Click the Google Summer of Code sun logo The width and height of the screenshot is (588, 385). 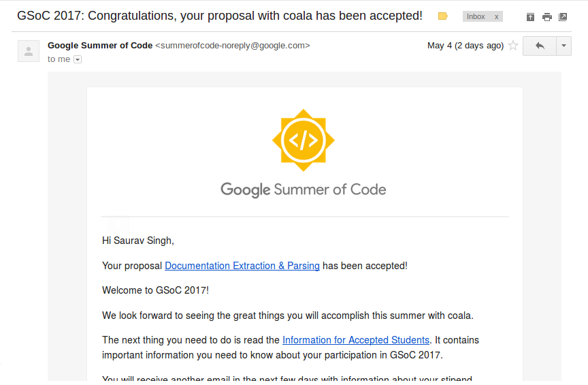click(304, 140)
